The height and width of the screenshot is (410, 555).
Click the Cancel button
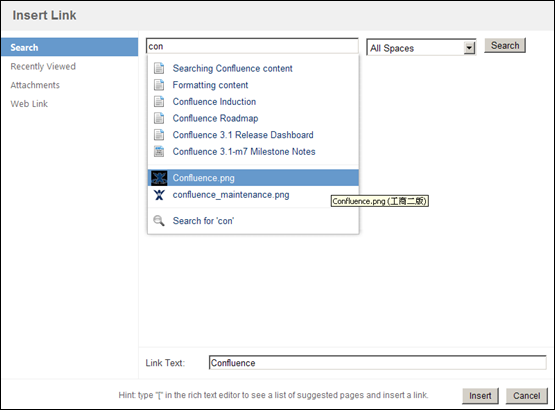pyautogui.click(x=527, y=395)
